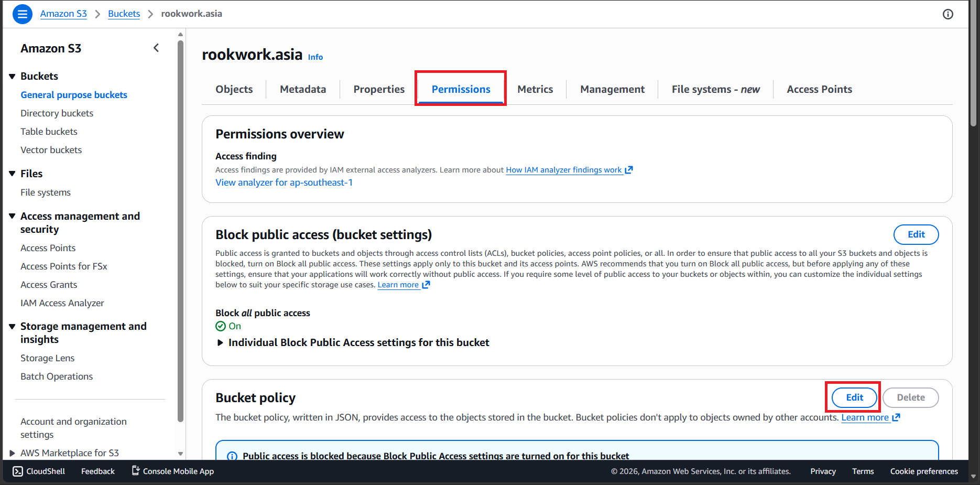Open the CloudShell terminal icon
Viewport: 980px width, 485px height.
click(x=18, y=471)
